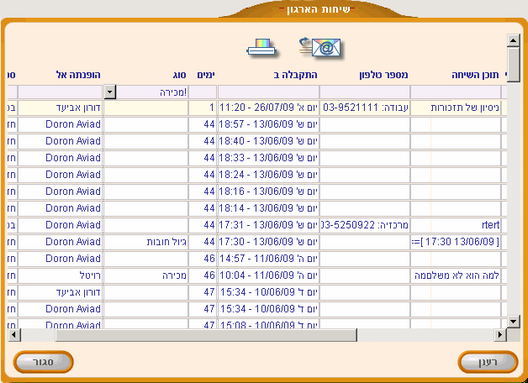Click the מספר טלפון filter input field
This screenshot has height=383, width=528.
click(x=365, y=92)
